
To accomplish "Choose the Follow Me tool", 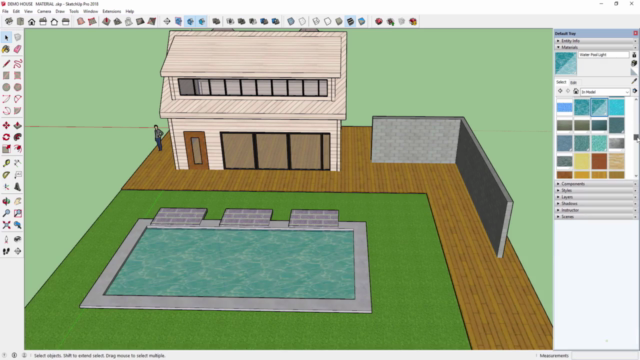I will pyautogui.click(x=18, y=137).
